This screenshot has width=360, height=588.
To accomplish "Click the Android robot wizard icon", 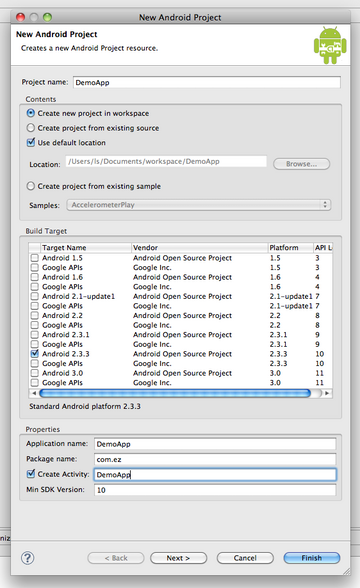I will 330,45.
